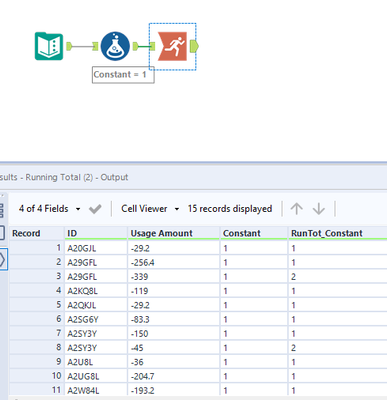Click ID cell A2SG6Y

(96, 319)
